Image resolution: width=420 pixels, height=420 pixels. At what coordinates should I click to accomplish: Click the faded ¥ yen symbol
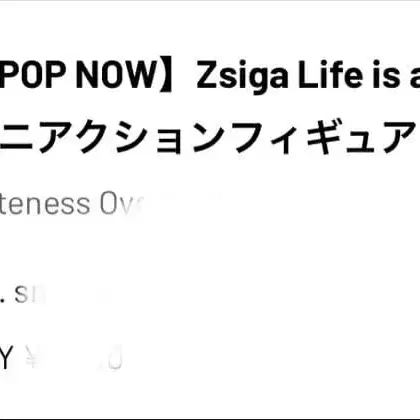tap(32, 357)
